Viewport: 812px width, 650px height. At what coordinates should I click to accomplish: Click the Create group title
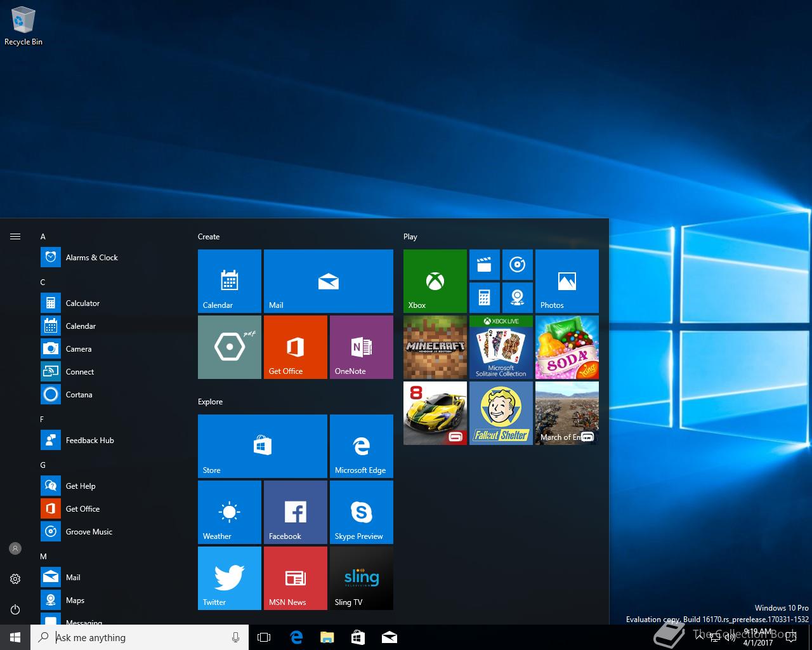pos(209,237)
